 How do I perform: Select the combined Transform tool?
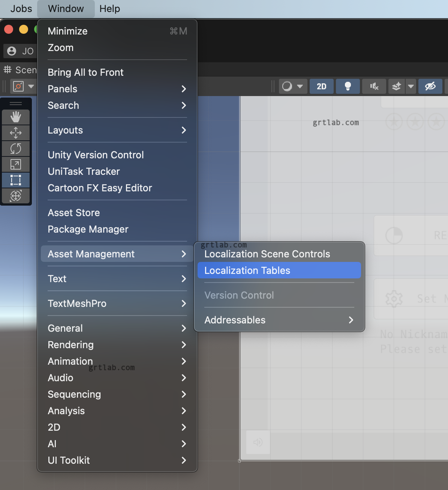(x=16, y=195)
